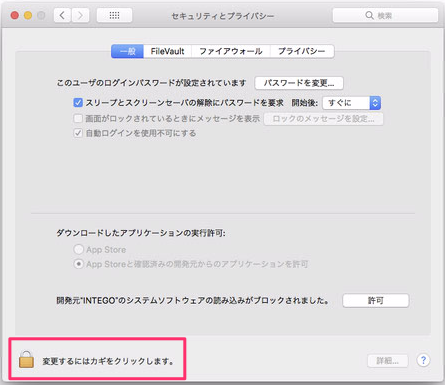This screenshot has width=445, height=385.
Task: Click the magnifier icon in search field
Action: pyautogui.click(x=369, y=15)
